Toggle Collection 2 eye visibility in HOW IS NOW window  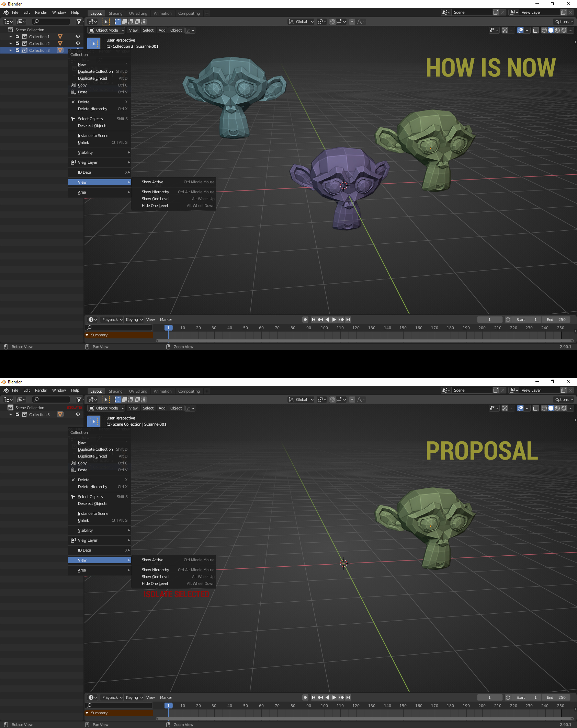(x=78, y=43)
